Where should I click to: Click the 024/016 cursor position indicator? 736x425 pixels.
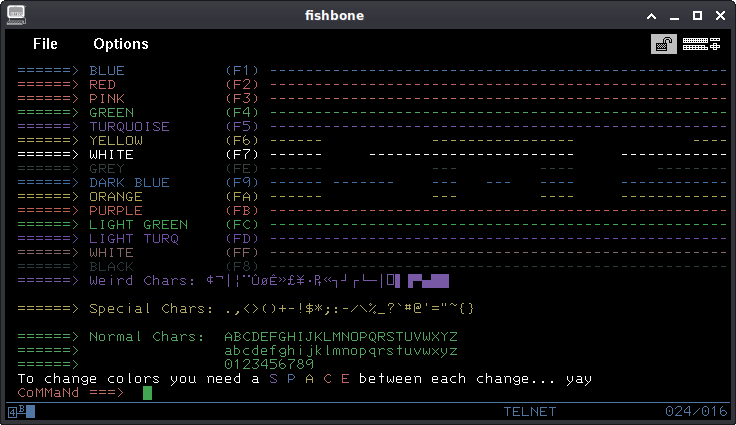click(696, 412)
